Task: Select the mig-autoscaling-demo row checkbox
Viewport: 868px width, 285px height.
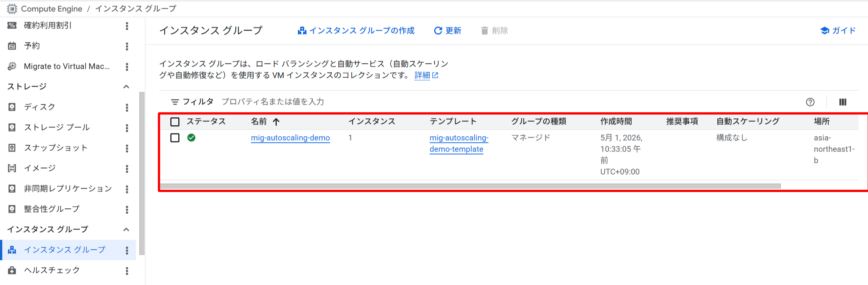Action: (x=175, y=138)
